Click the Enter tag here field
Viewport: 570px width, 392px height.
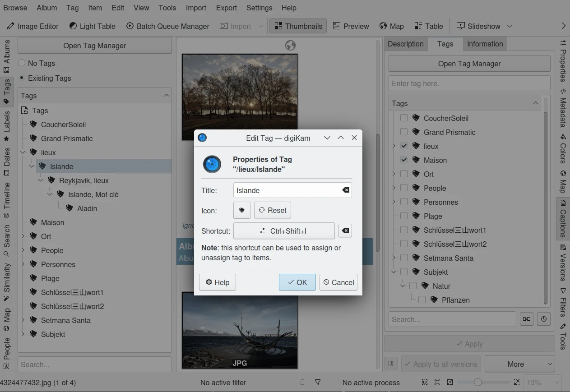469,83
